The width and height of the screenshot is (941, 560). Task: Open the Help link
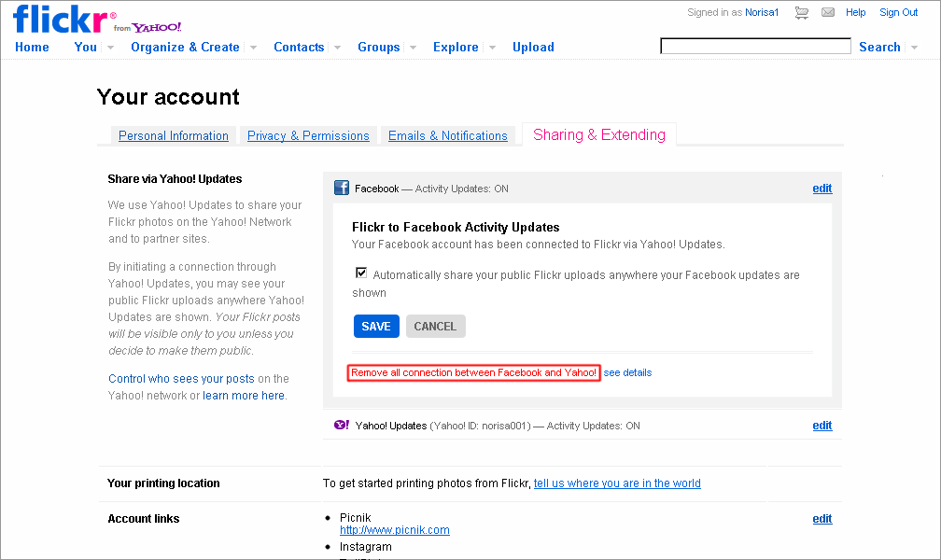click(x=855, y=12)
